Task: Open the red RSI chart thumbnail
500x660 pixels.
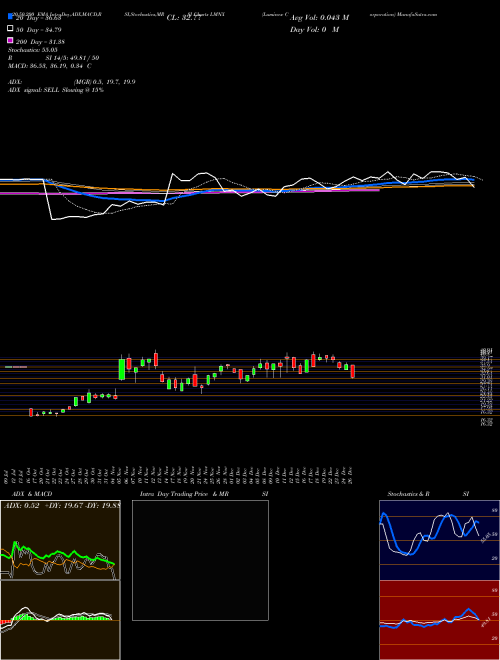Action: point(439,620)
